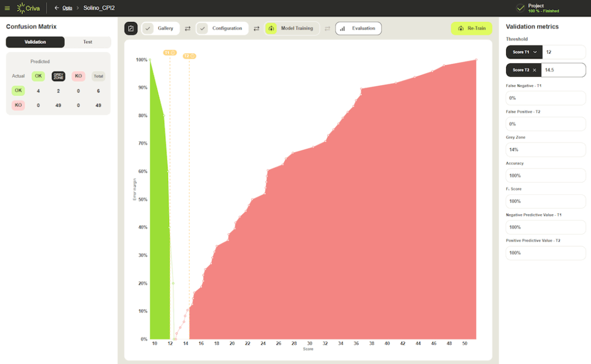The width and height of the screenshot is (591, 364).
Task: Click the Model Training step icon
Action: (x=271, y=28)
